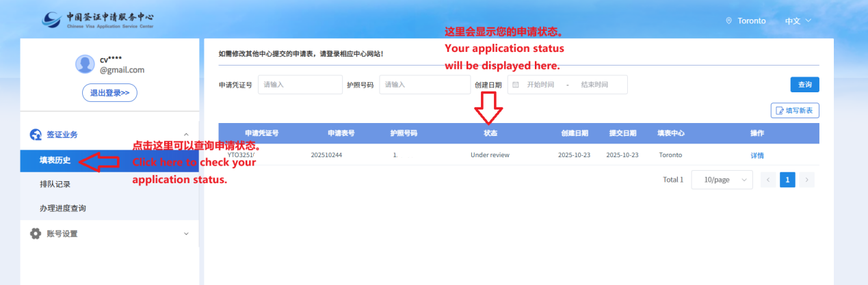Open 详情 link for the Toronto application
This screenshot has height=285, width=868.
[757, 155]
